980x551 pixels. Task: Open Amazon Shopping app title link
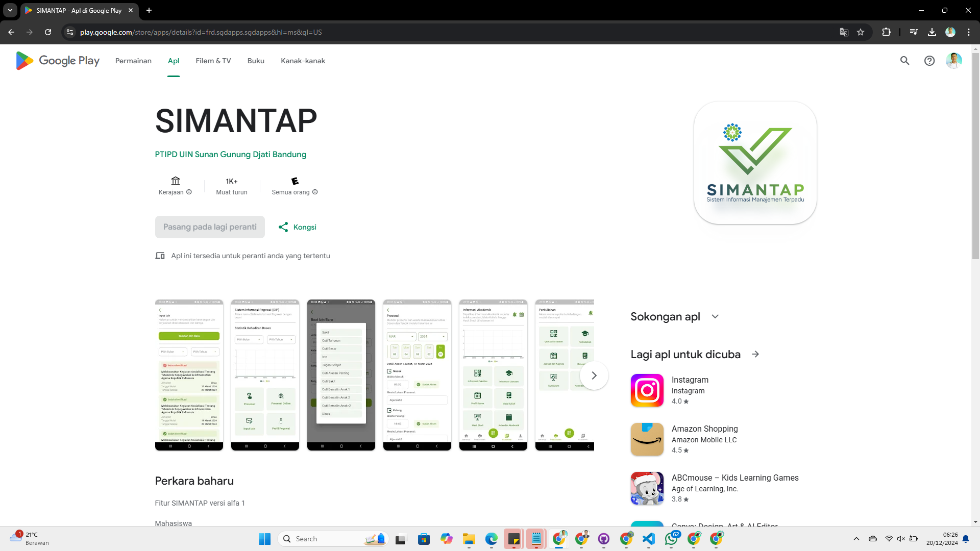point(704,429)
